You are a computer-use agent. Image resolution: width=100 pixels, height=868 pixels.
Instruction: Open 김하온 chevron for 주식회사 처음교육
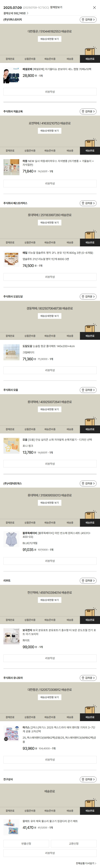pos(94,112)
